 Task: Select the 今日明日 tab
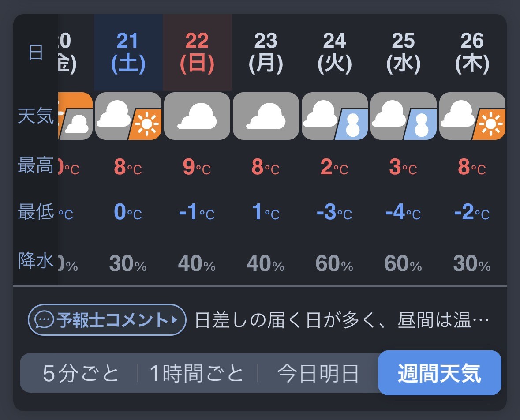[x=318, y=373]
